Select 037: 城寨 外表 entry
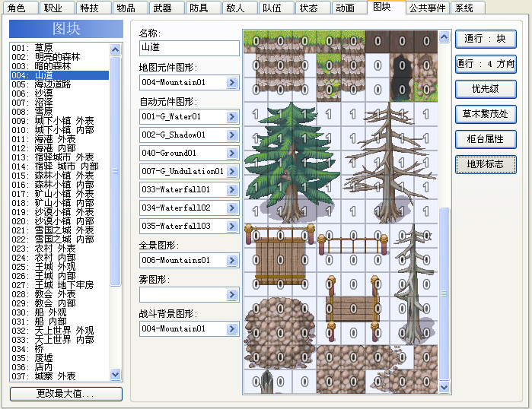Screen dimensions: 532x409 (59, 376)
